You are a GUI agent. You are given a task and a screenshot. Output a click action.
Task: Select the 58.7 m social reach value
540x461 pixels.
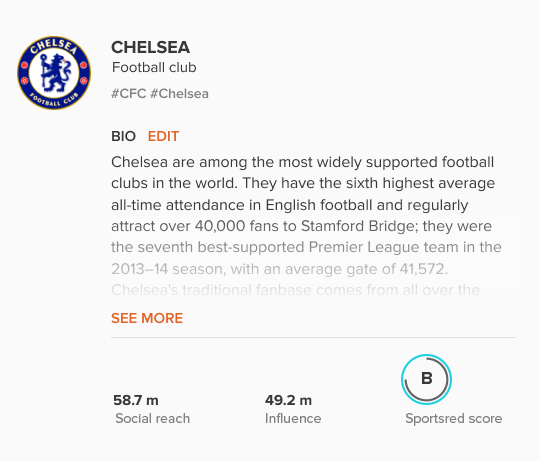coord(136,400)
